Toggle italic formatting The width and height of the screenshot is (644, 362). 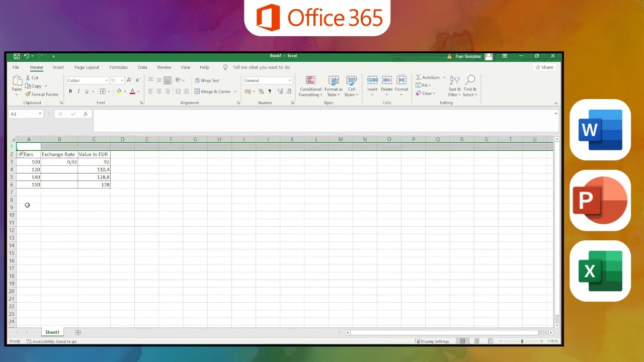78,92
